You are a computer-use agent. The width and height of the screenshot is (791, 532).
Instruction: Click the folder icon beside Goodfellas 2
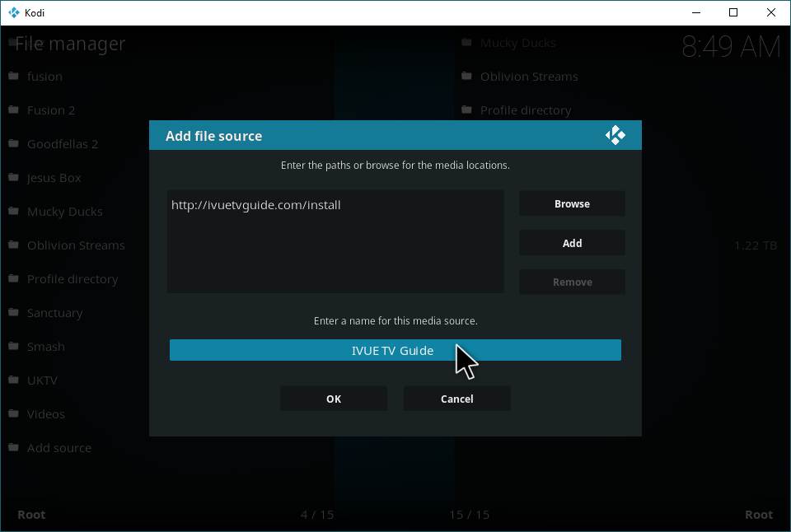(14, 144)
